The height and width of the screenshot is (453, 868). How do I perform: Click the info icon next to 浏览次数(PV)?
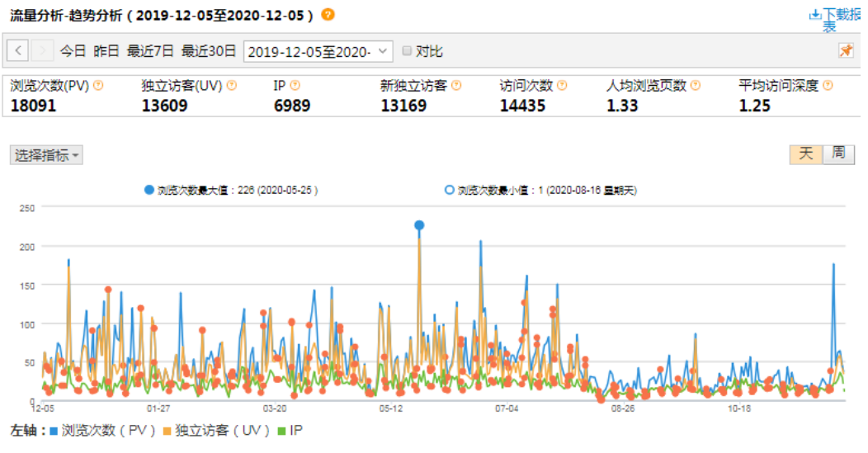click(x=99, y=86)
